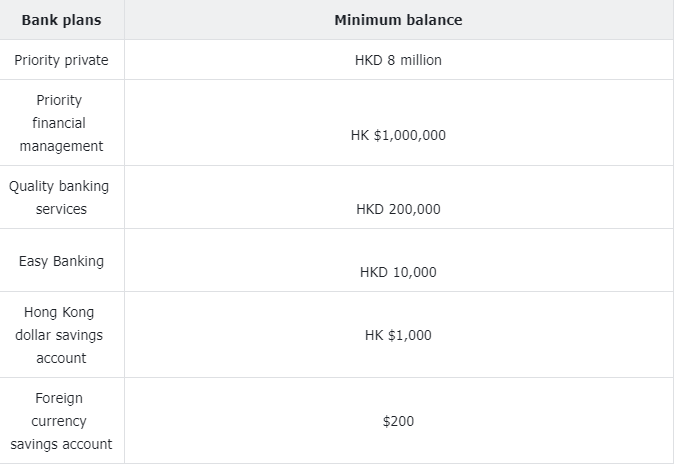Click the HKD 10,000 value

tap(398, 272)
